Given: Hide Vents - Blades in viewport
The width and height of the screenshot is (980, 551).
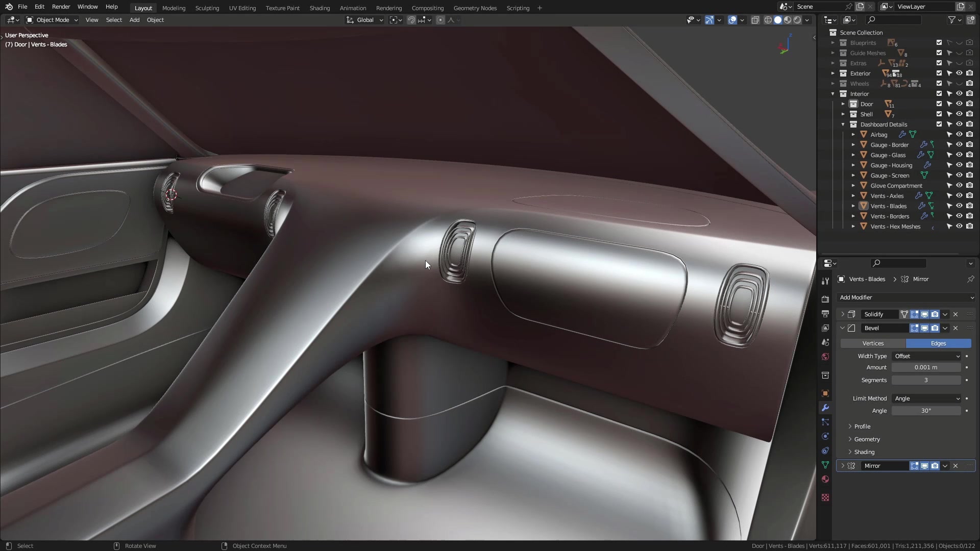Looking at the screenshot, I should point(960,206).
